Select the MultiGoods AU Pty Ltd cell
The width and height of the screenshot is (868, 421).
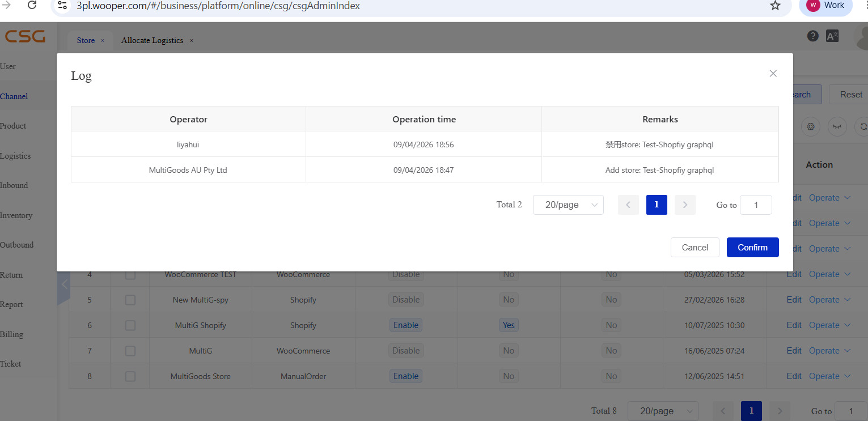(188, 170)
